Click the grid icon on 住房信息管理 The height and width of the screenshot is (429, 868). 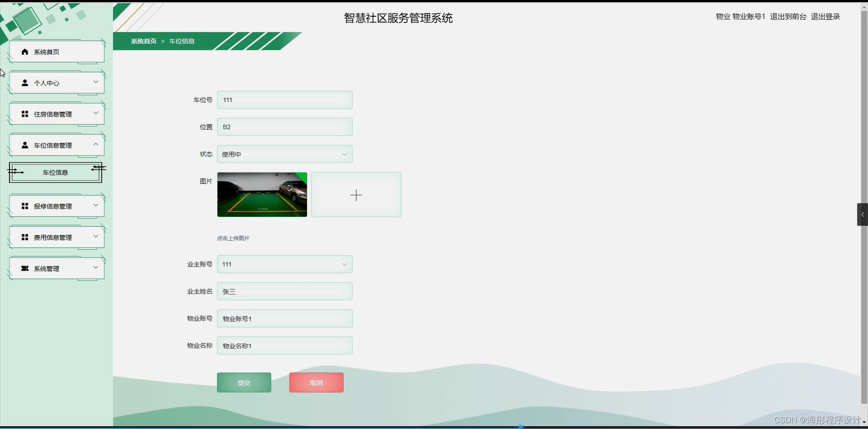25,114
